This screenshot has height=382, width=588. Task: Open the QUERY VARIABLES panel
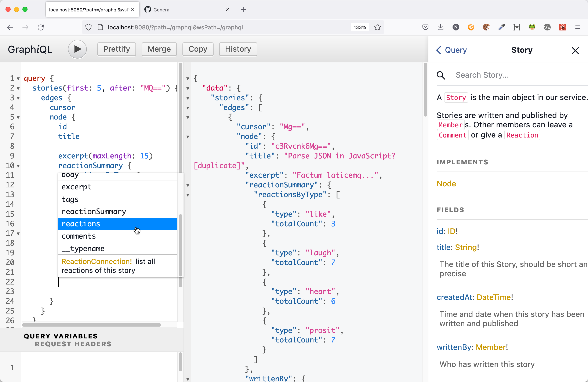tap(61, 336)
